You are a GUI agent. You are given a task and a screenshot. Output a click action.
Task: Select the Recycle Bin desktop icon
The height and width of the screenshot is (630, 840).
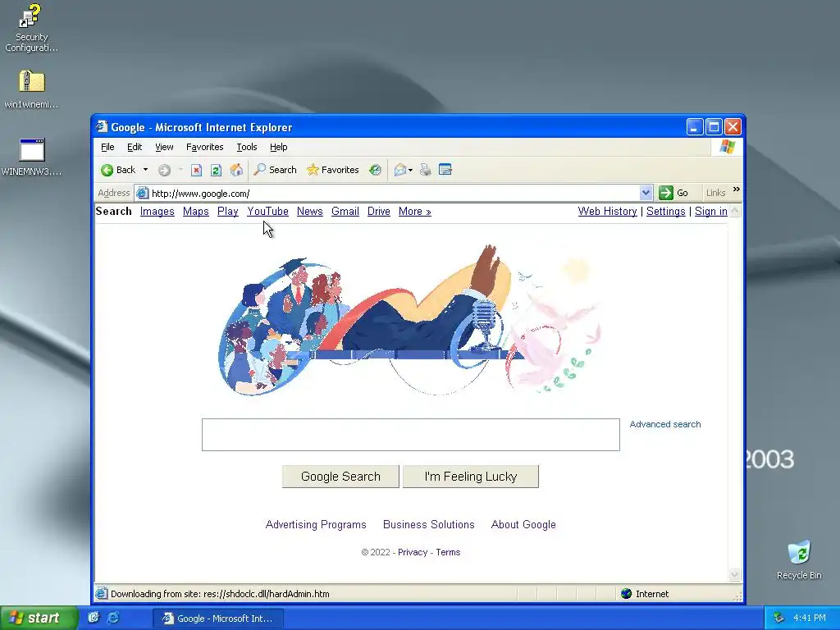799,560
